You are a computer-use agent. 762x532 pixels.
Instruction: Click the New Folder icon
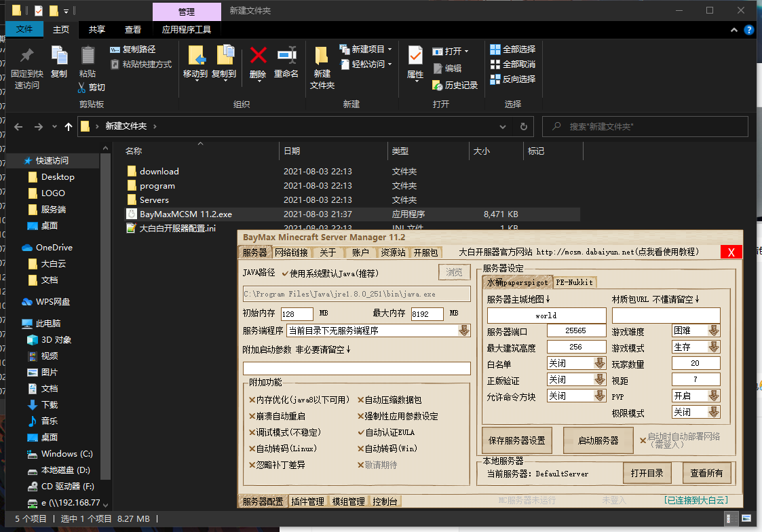[321, 56]
